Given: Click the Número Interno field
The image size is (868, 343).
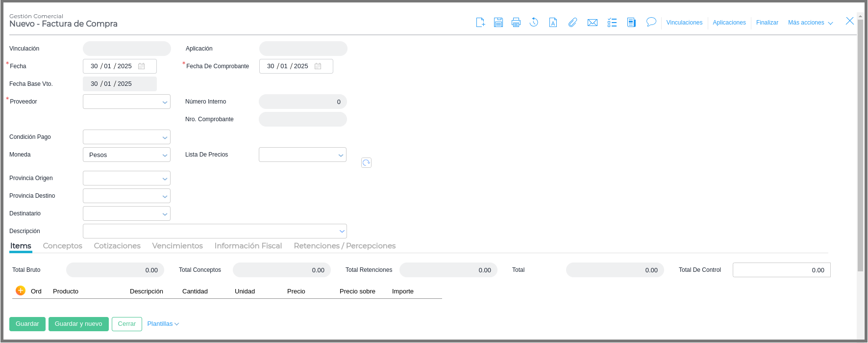Looking at the screenshot, I should coord(303,102).
